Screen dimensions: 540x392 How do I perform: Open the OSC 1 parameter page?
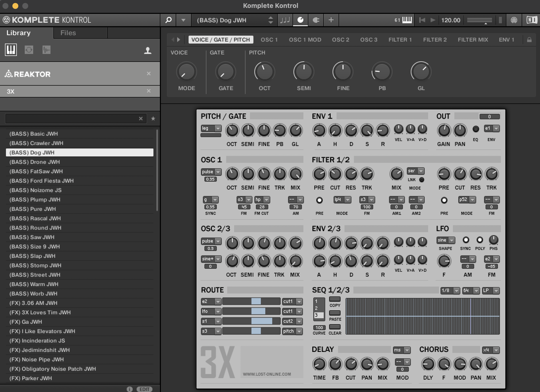point(269,40)
